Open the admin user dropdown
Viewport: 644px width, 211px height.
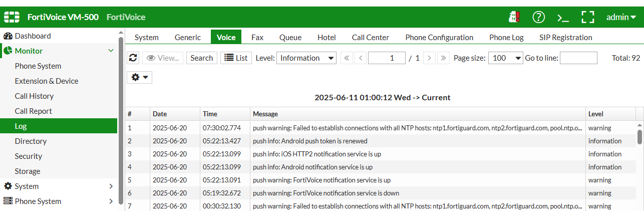621,17
